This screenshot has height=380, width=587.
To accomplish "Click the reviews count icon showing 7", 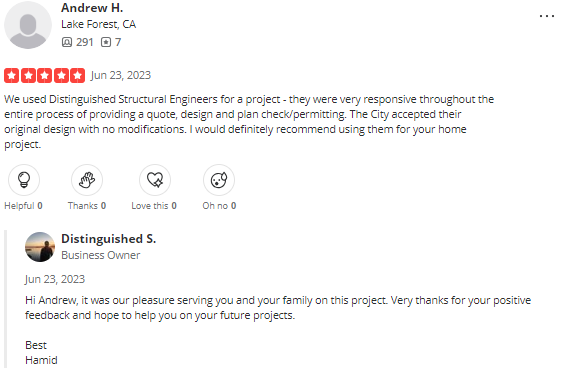I will (106, 42).
